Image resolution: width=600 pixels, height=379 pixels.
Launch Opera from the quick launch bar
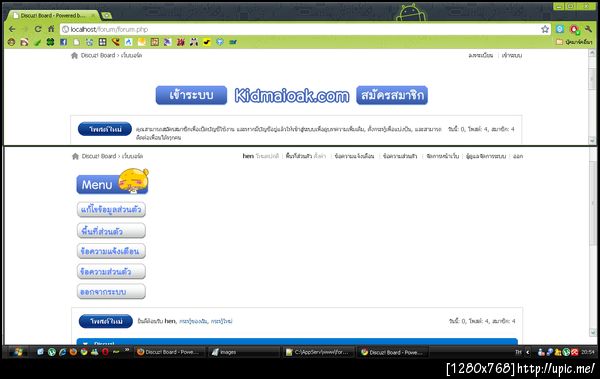tap(105, 352)
